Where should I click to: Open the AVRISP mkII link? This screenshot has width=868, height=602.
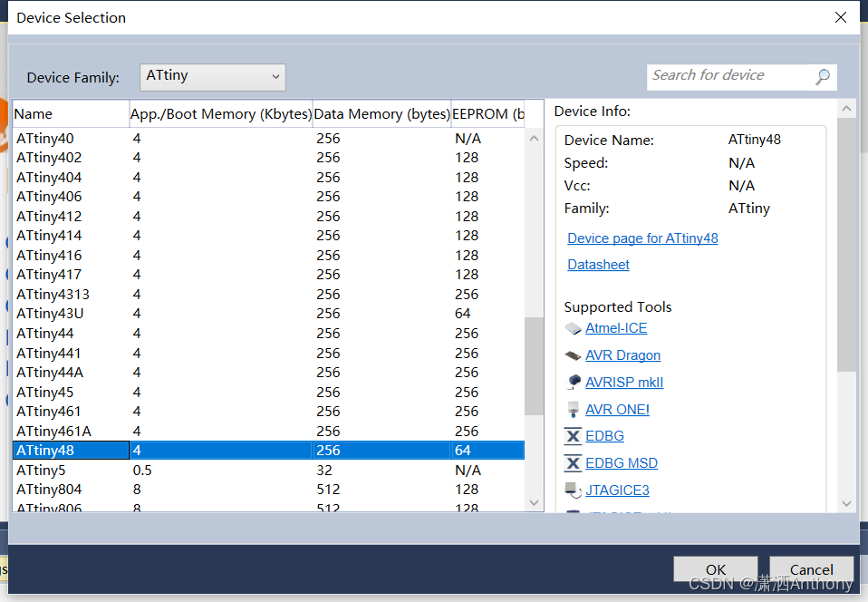pos(624,382)
